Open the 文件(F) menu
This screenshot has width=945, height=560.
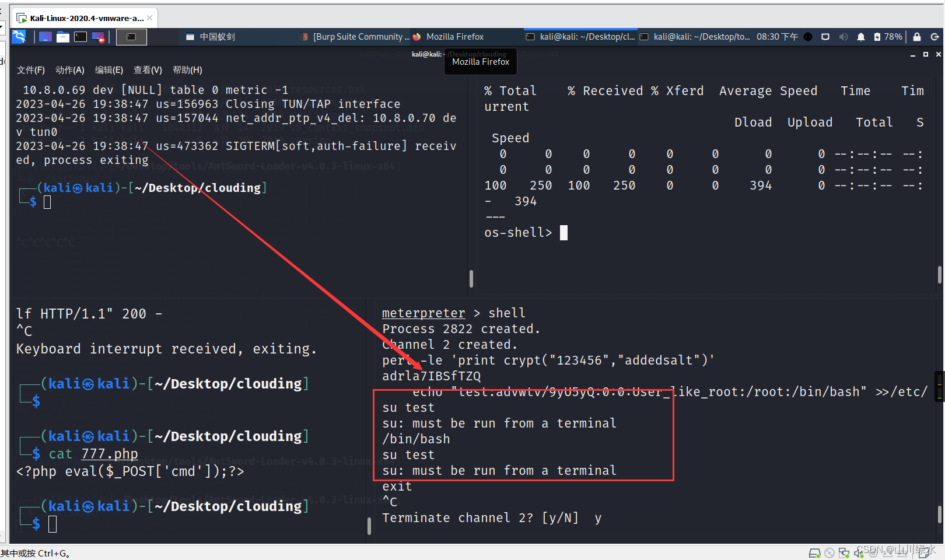31,70
